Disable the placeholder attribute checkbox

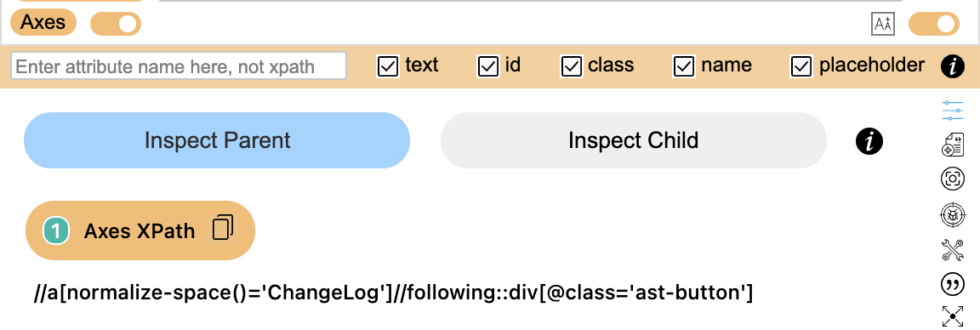pos(801,66)
